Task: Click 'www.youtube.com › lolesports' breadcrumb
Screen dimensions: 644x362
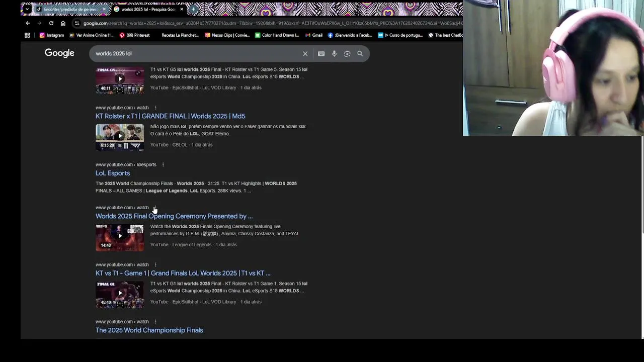Action: (x=126, y=164)
